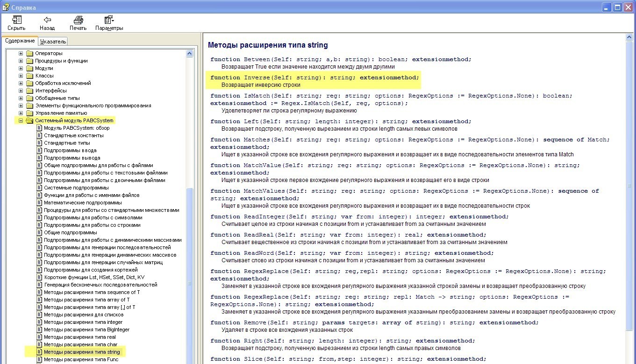Click page icon of Методы расширения типа real
The height and width of the screenshot is (364, 636).
pyautogui.click(x=39, y=337)
